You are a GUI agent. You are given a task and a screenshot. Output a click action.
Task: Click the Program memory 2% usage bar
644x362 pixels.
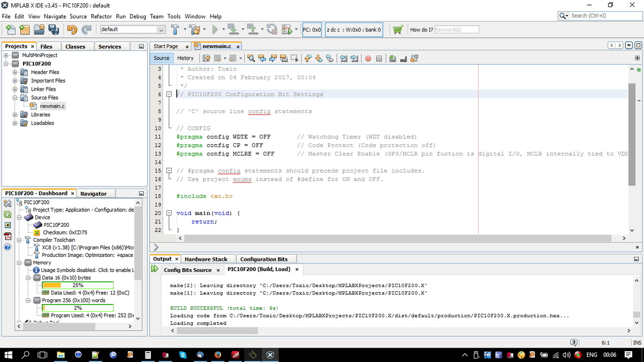coord(77,308)
